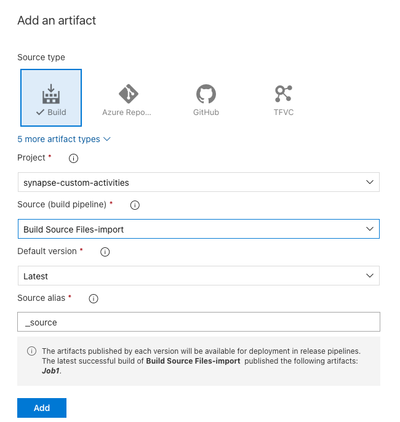Pick the GitHub source type icon
400x422 pixels.
coord(206,94)
